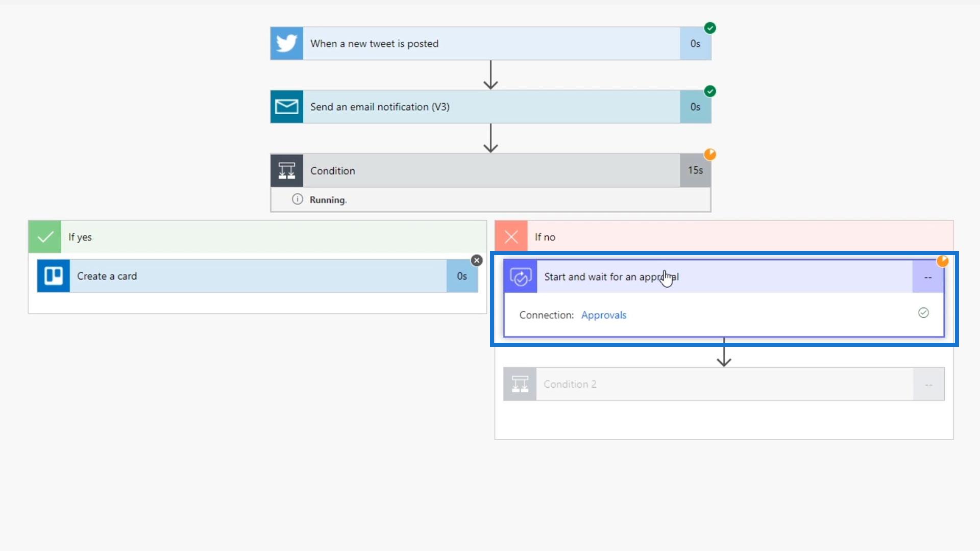
Task: Click orange running badge on Condition
Action: pos(709,155)
